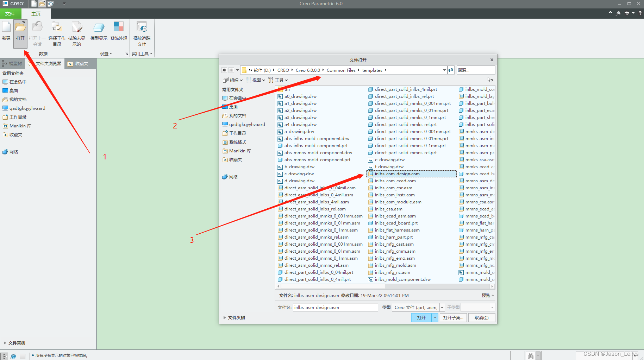644x360 pixels.
Task: Toggle navigator tree icon in status bar
Action: (5, 356)
